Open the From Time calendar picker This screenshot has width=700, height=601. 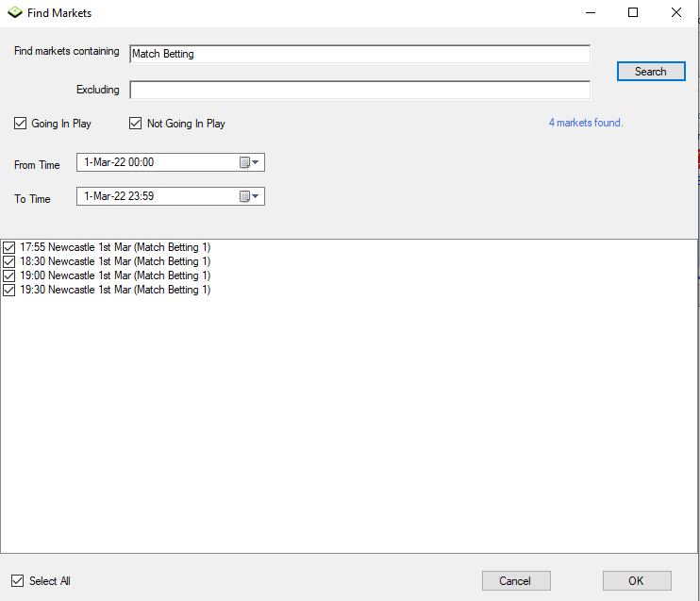pos(249,162)
